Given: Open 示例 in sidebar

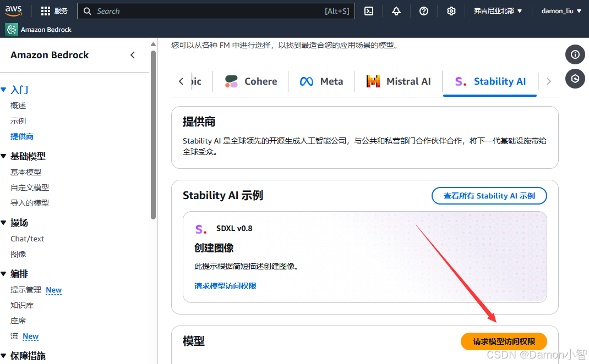Looking at the screenshot, I should tap(18, 121).
